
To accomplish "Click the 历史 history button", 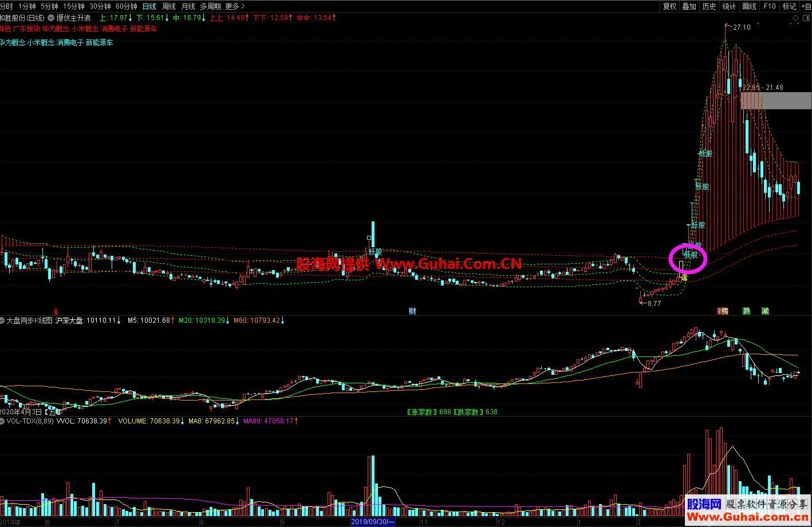I will (709, 6).
